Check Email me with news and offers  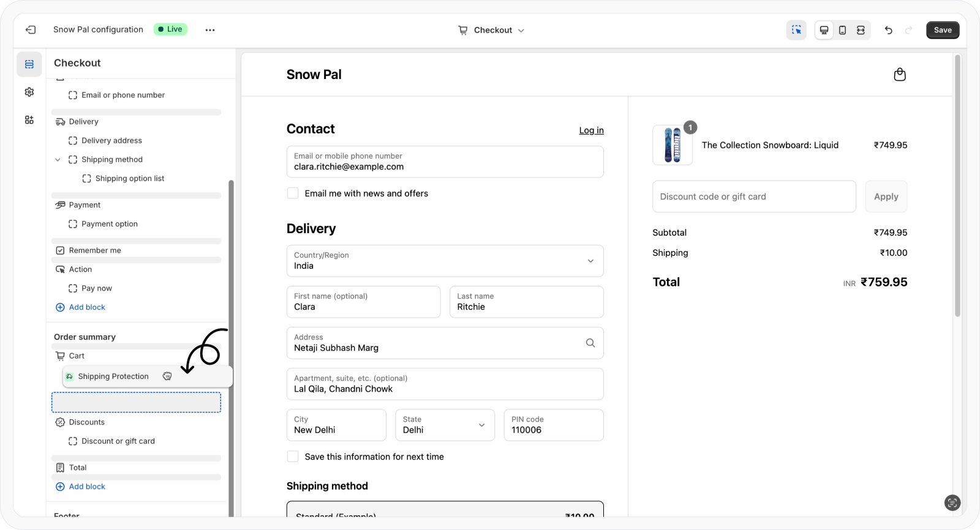[x=293, y=193]
